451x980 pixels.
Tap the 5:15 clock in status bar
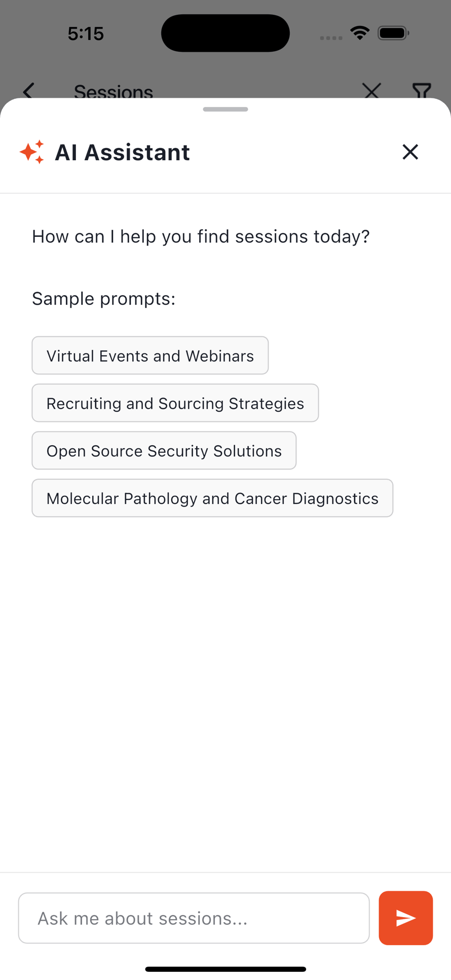(x=86, y=33)
